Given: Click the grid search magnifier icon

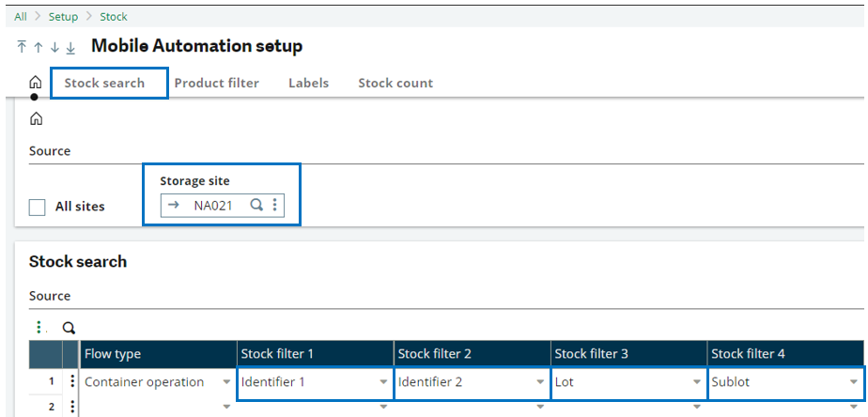Looking at the screenshot, I should 69,328.
